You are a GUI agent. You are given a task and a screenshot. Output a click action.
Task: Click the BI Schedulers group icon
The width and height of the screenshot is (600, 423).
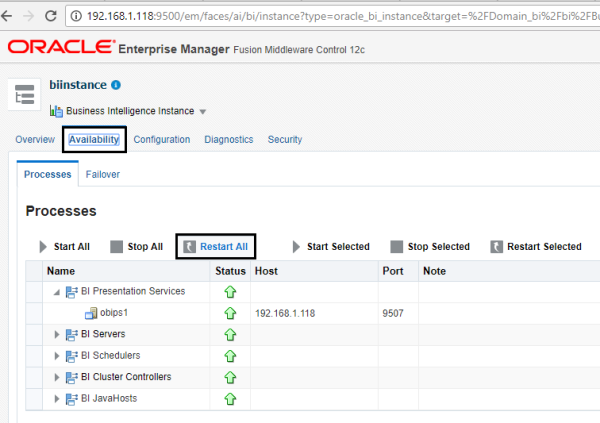pyautogui.click(x=72, y=356)
